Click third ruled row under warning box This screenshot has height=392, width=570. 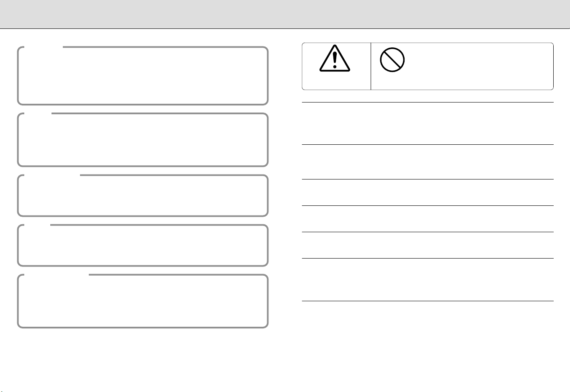(428, 192)
